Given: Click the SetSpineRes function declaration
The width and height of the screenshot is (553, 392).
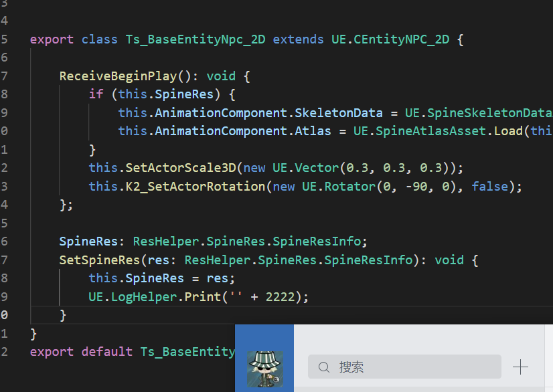Looking at the screenshot, I should click(x=99, y=260).
